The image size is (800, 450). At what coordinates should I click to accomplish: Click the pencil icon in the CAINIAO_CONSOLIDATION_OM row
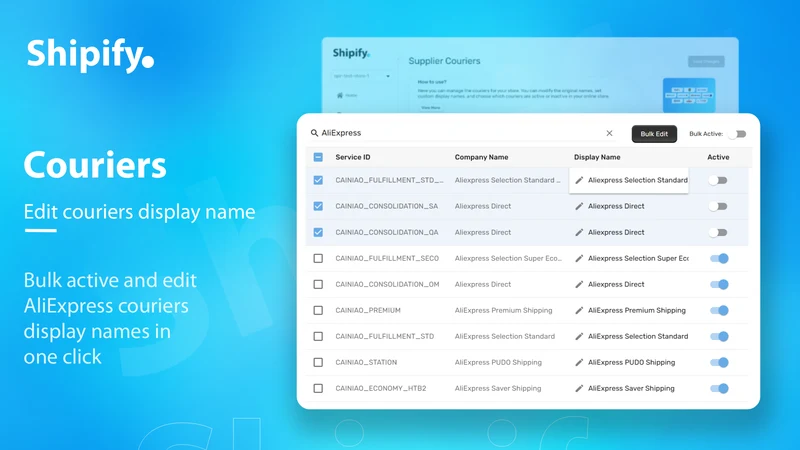[579, 284]
